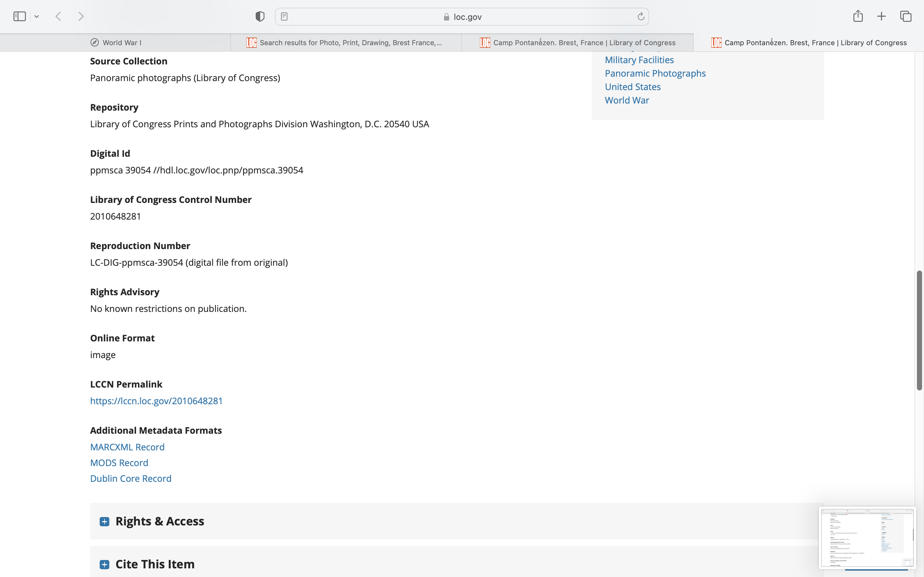Reload the page with refresh icon

(x=641, y=16)
